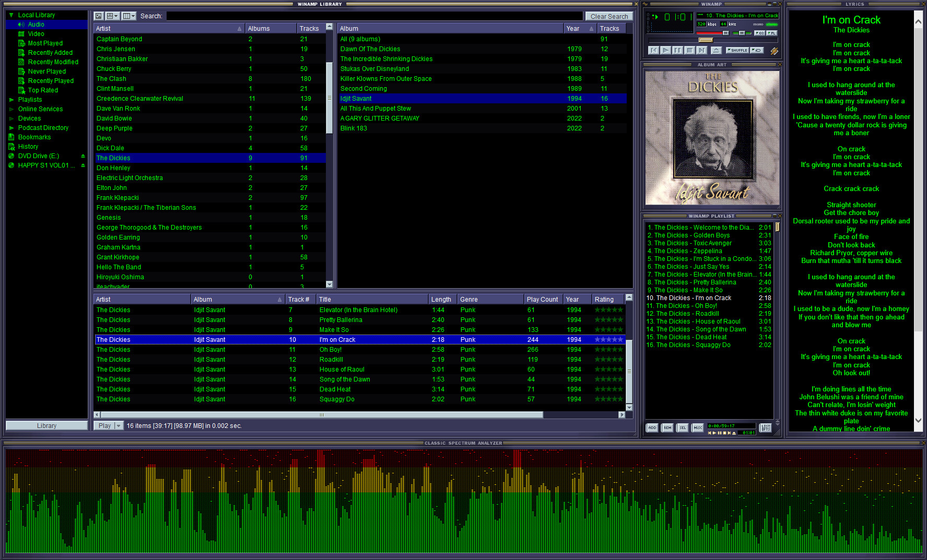The height and width of the screenshot is (560, 927).
Task: Select the album art view icon in library toolbar
Action: pos(98,16)
